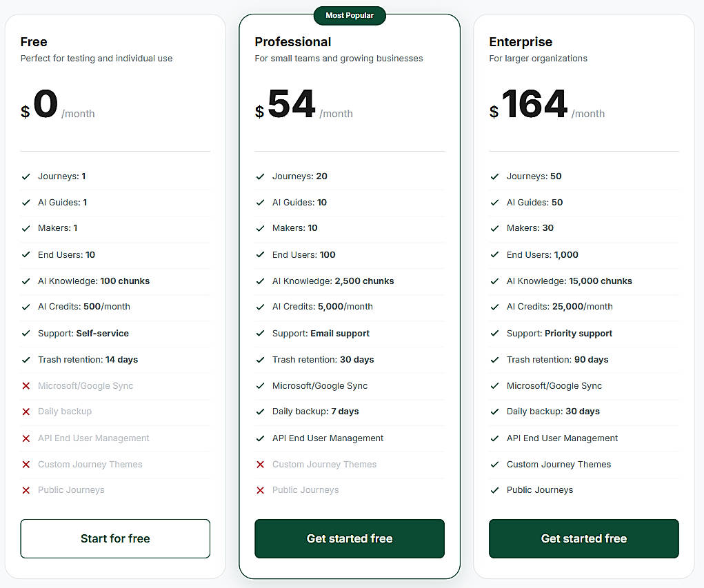Click the 'Most Popular' badge
Image resolution: width=704 pixels, height=588 pixels.
350,16
